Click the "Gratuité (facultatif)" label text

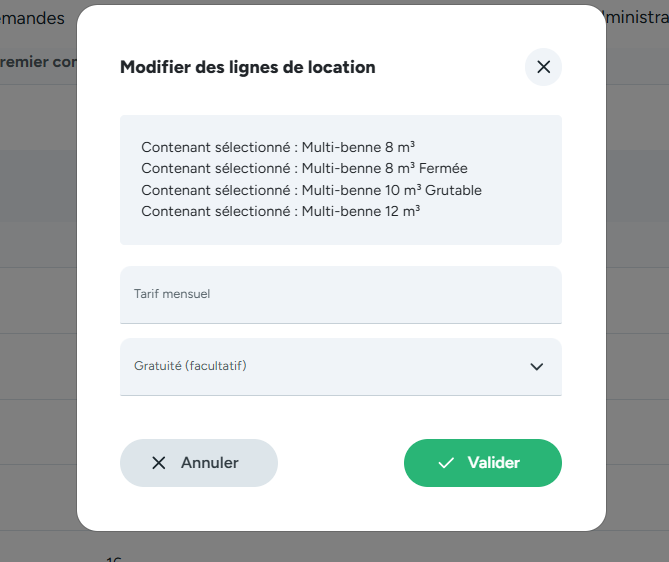coord(190,366)
